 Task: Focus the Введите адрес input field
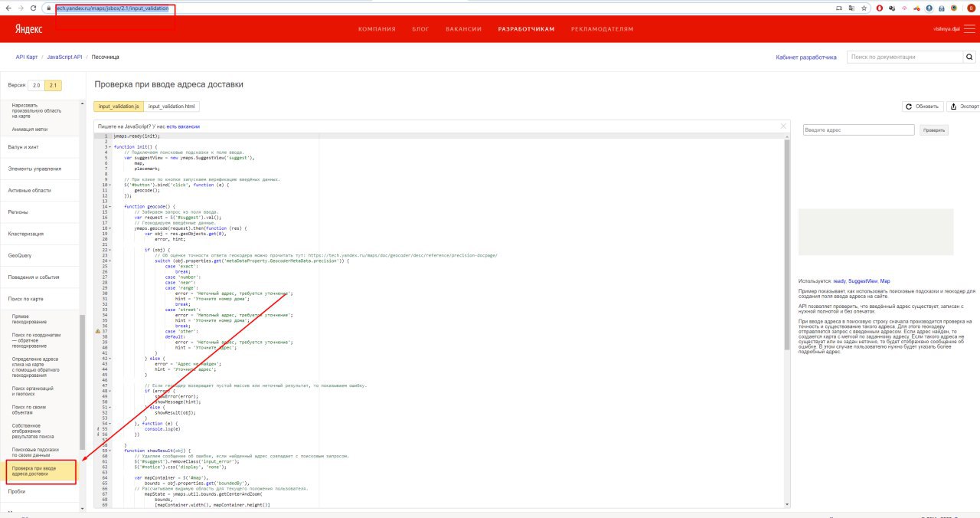(859, 130)
